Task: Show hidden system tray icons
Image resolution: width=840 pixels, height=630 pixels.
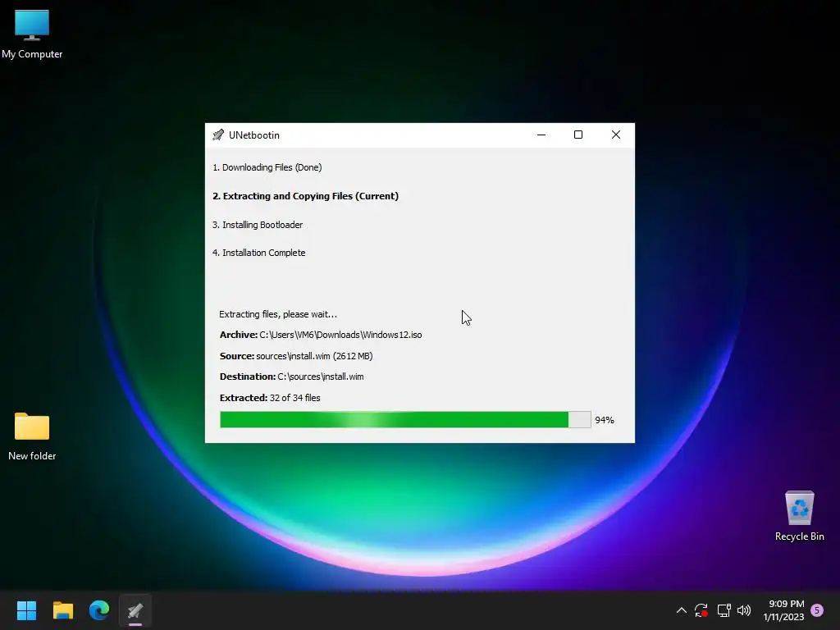Action: point(682,610)
